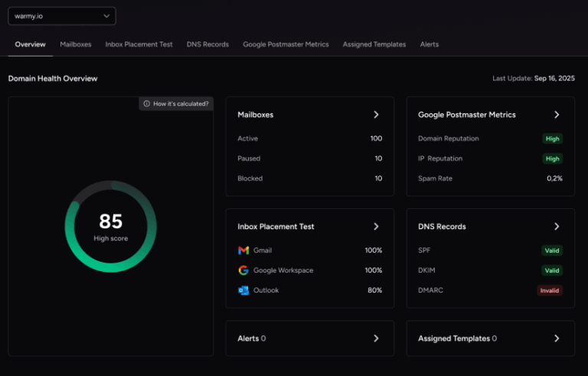Open the warmy.io domain dropdown

point(62,16)
